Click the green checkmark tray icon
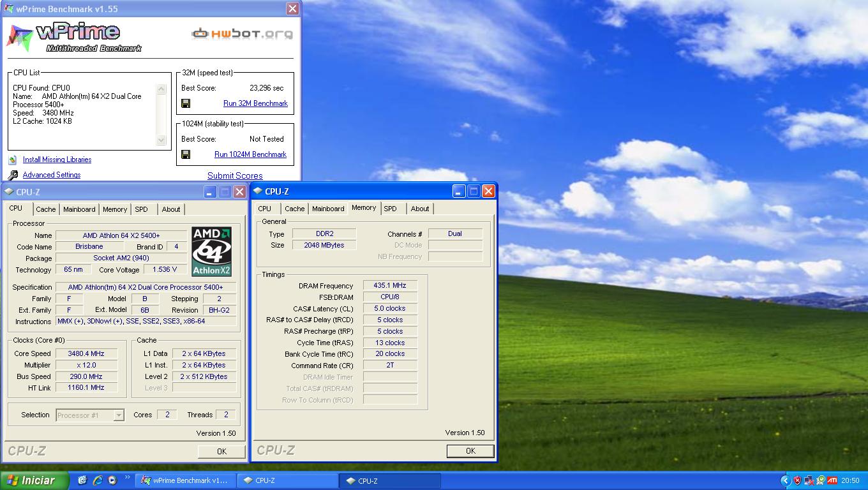Viewport: 868px width, 490px height. tap(821, 480)
